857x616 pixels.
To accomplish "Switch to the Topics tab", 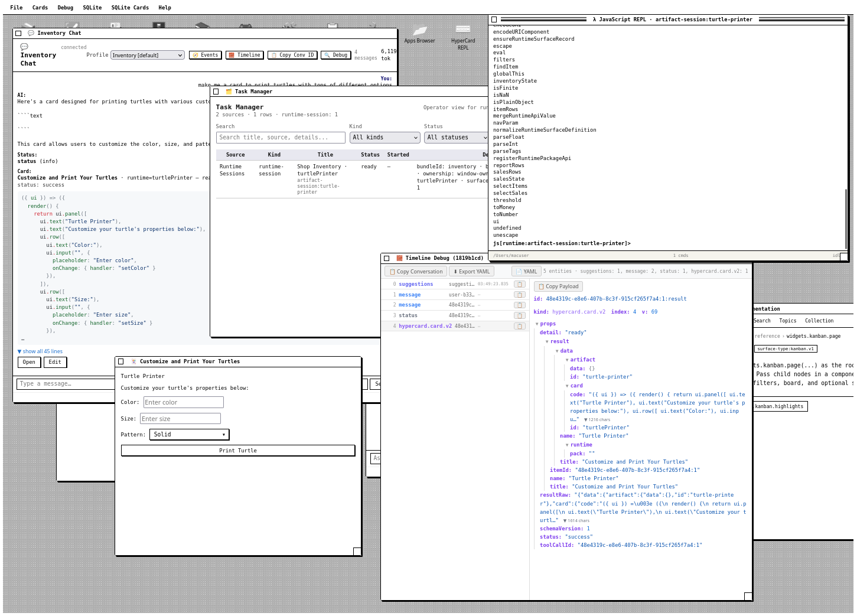I will pos(787,321).
